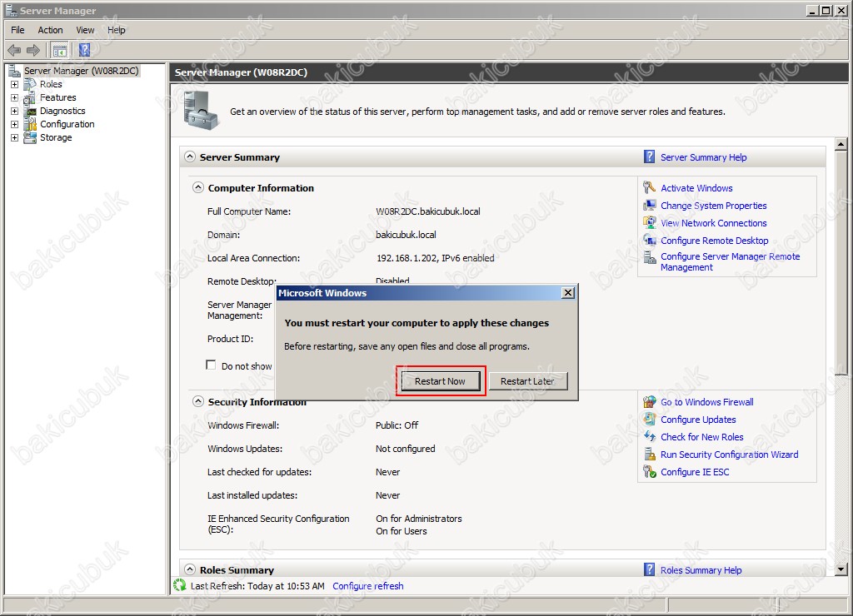Screen dimensions: 853x616
Task: Click the Forward arrow toolbar icon
Action: click(33, 51)
